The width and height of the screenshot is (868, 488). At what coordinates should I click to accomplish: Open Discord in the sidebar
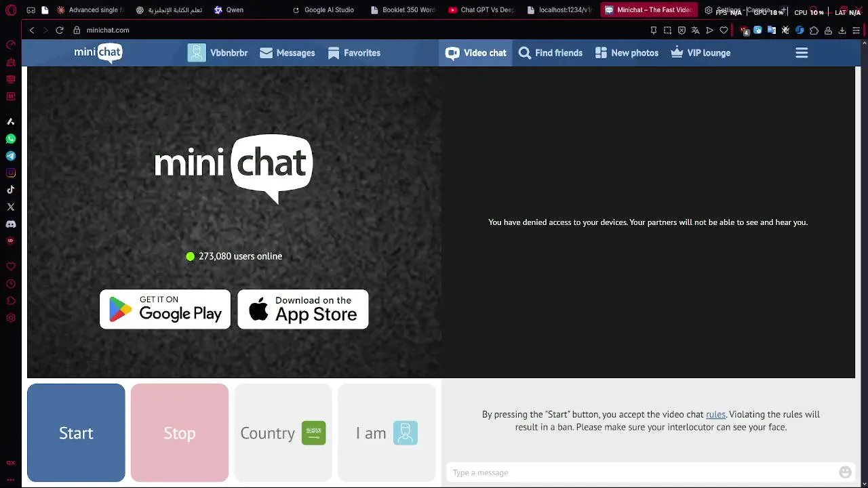pos(10,224)
